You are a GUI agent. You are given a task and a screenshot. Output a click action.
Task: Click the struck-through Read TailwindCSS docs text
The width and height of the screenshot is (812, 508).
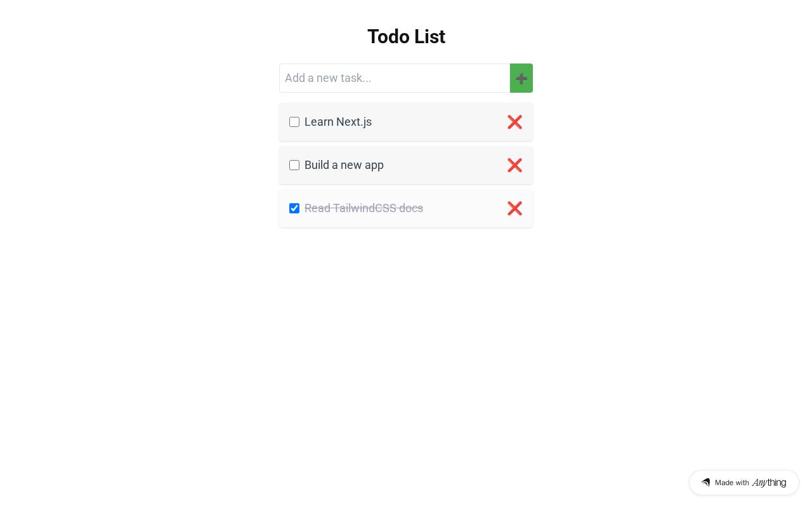click(x=363, y=208)
